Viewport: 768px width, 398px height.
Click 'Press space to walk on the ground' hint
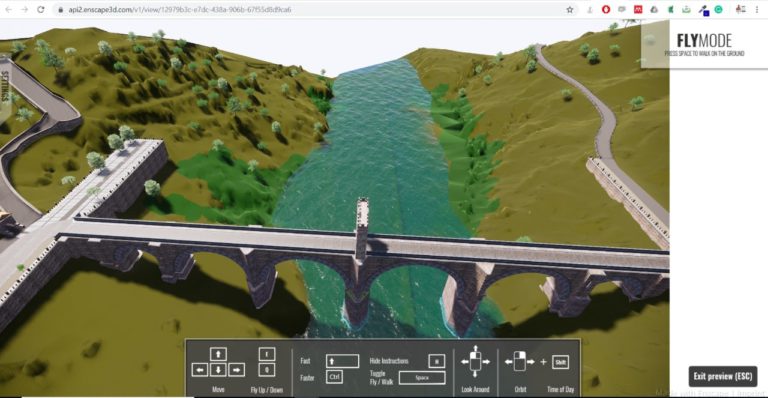tap(704, 53)
